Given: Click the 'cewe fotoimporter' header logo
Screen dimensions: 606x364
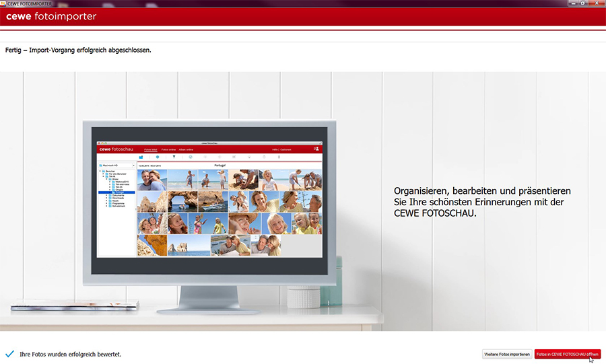Looking at the screenshot, I should (x=51, y=16).
